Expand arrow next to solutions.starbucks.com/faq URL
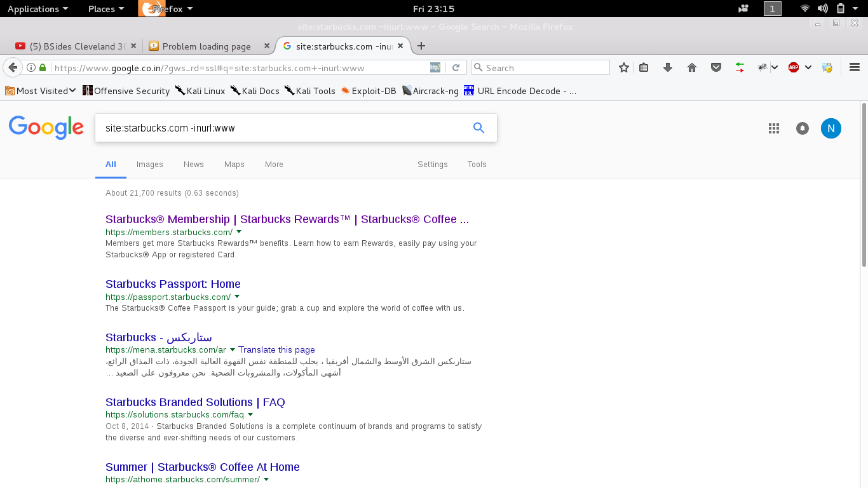This screenshot has width=868, height=488. 250,415
